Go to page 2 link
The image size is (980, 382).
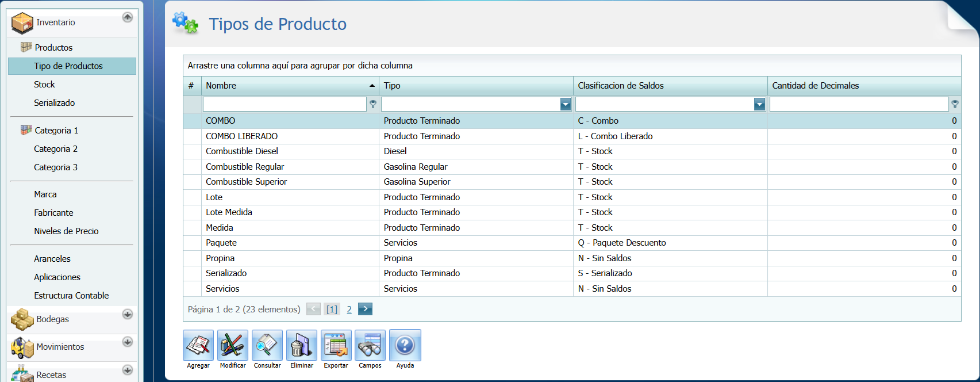coord(349,310)
